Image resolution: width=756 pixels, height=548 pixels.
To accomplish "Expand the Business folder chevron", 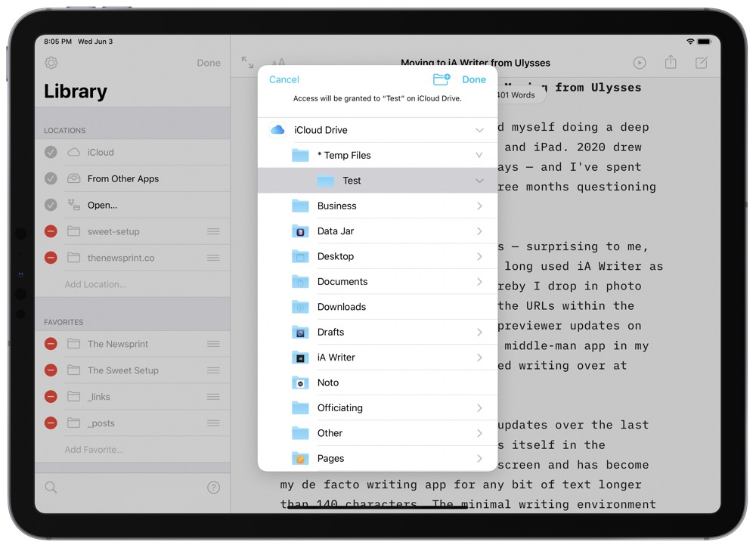I will 479,206.
